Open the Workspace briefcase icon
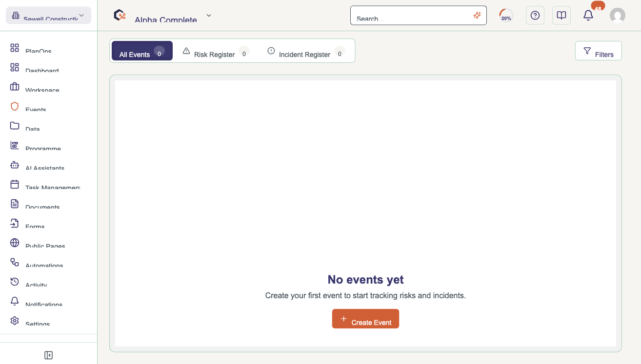 point(15,87)
